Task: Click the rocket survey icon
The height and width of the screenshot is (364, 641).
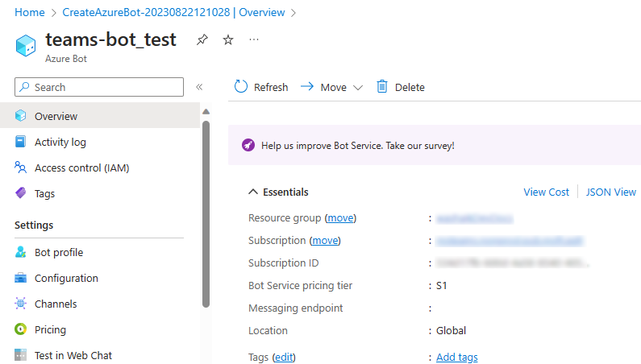Action: pos(248,146)
